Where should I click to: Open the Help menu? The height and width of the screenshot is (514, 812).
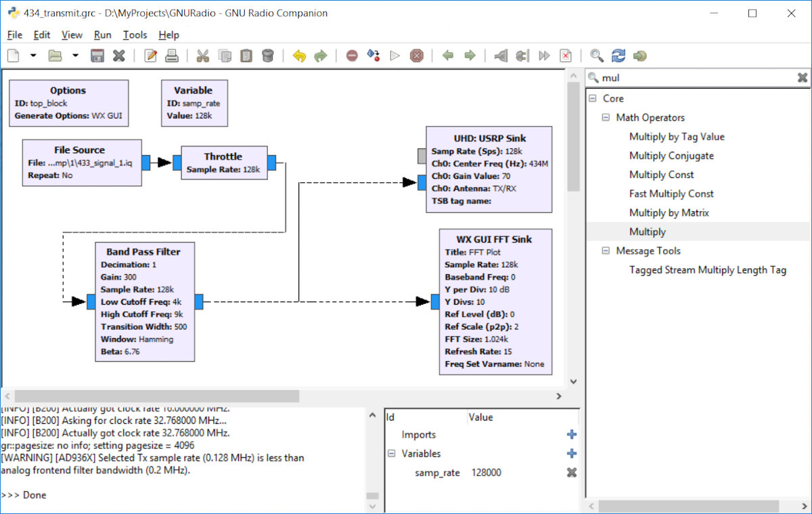pos(168,35)
